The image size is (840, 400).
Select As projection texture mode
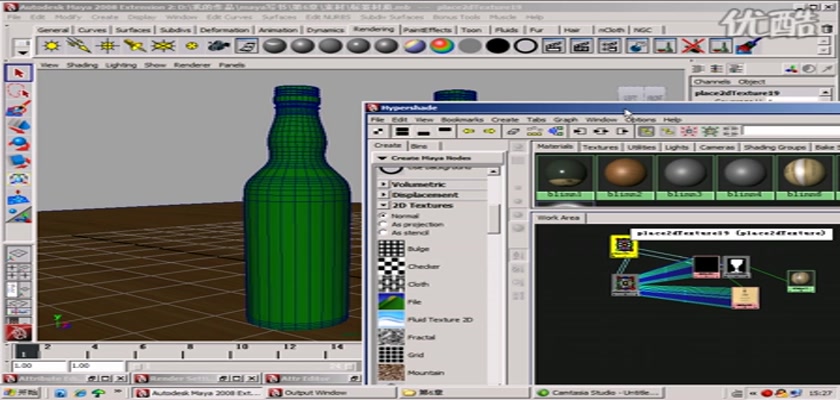(382, 224)
